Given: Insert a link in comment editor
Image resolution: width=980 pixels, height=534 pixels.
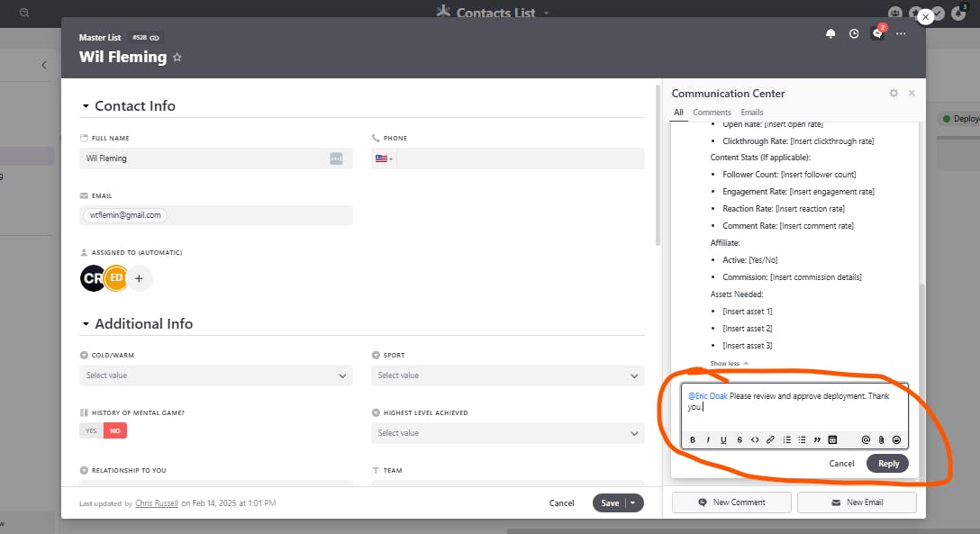Looking at the screenshot, I should pyautogui.click(x=771, y=439).
